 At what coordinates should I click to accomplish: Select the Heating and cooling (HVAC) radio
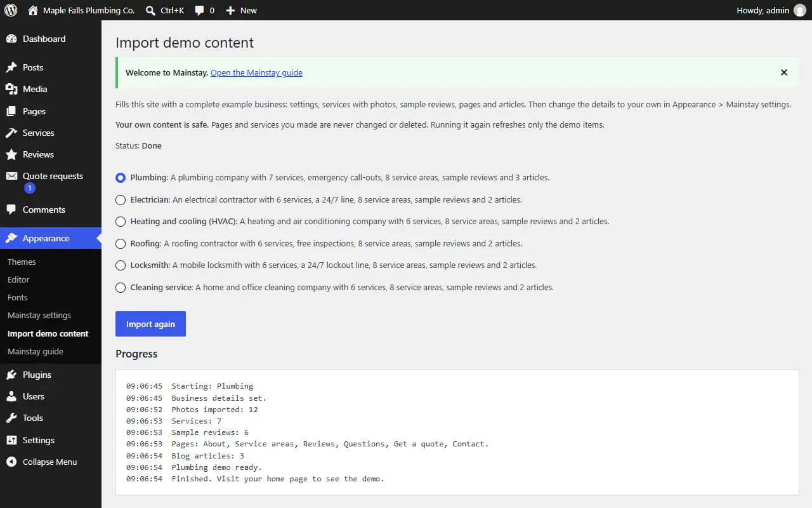pyautogui.click(x=121, y=222)
